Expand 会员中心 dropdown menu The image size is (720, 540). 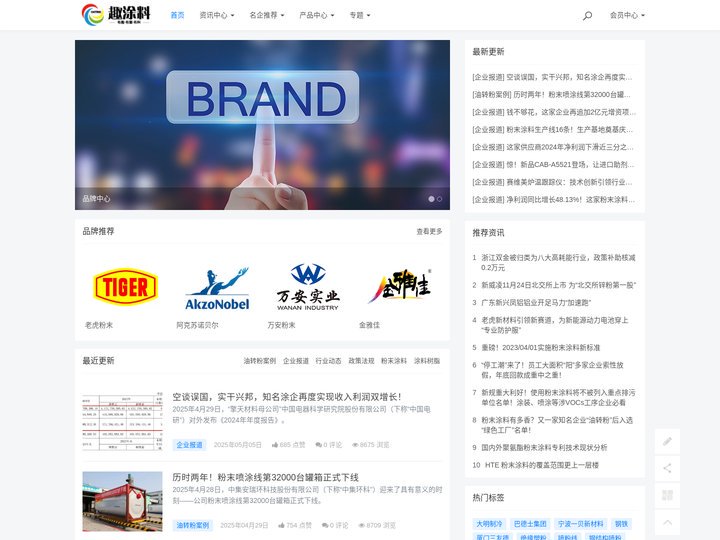point(627,15)
